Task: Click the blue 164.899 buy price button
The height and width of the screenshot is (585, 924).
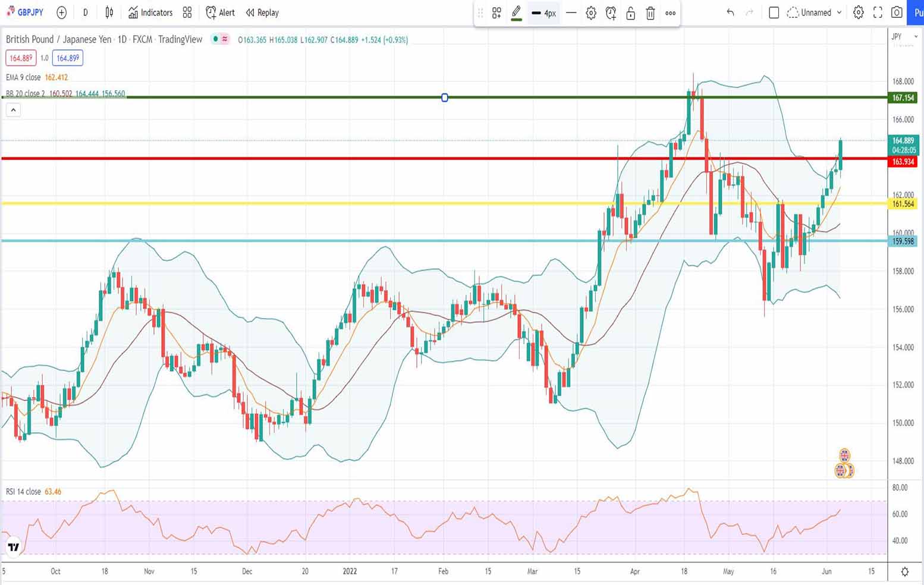Action: pyautogui.click(x=68, y=58)
